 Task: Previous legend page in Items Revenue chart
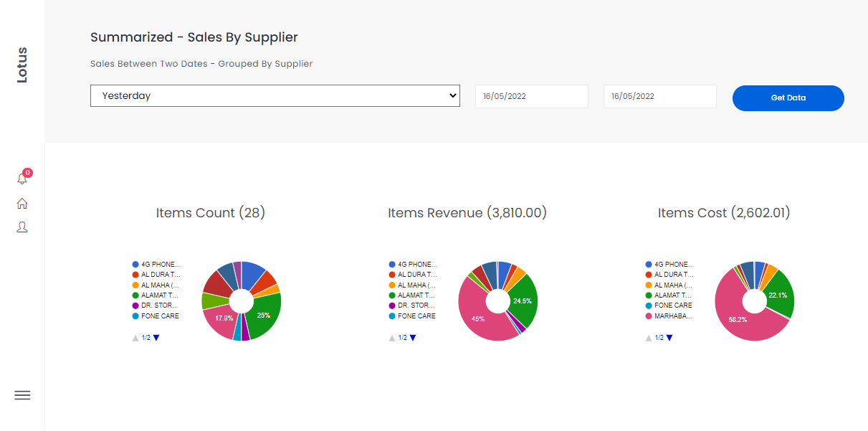tap(392, 338)
